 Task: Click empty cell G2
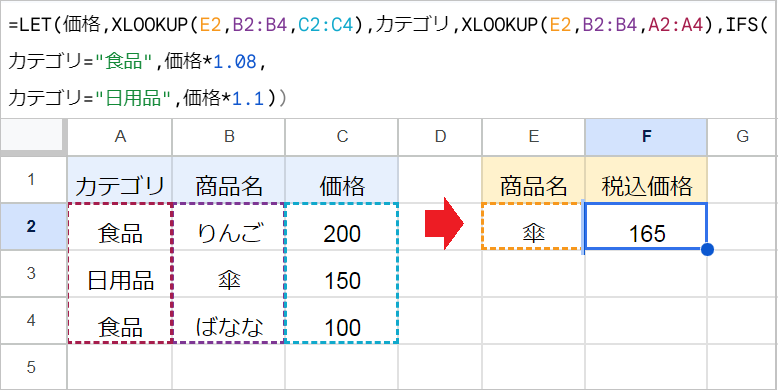click(742, 226)
